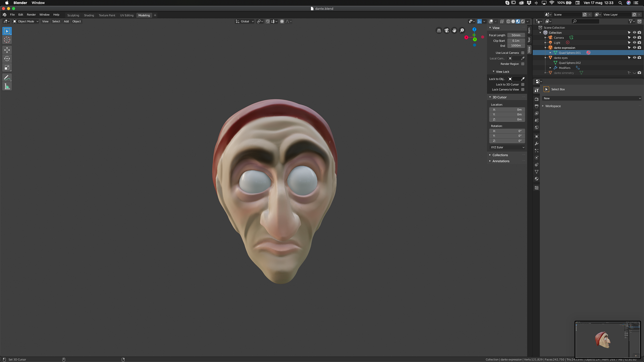Open the Active Tool properties tab
The width and height of the screenshot is (644, 362).
click(x=536, y=90)
